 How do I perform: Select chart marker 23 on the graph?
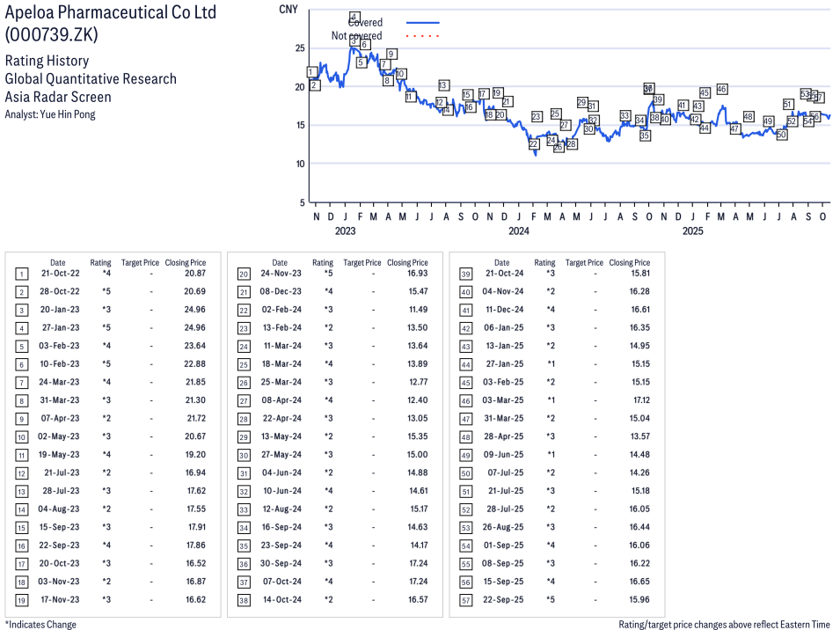(537, 117)
